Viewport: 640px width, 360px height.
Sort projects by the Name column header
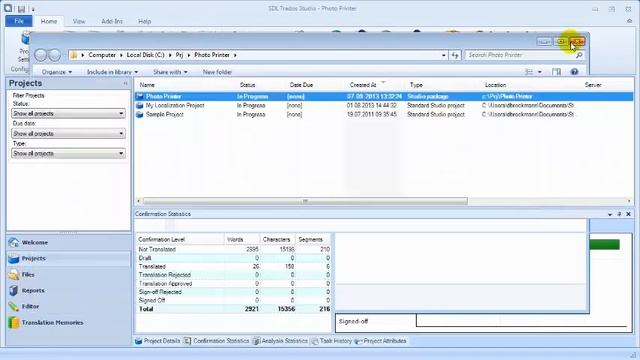coord(147,85)
